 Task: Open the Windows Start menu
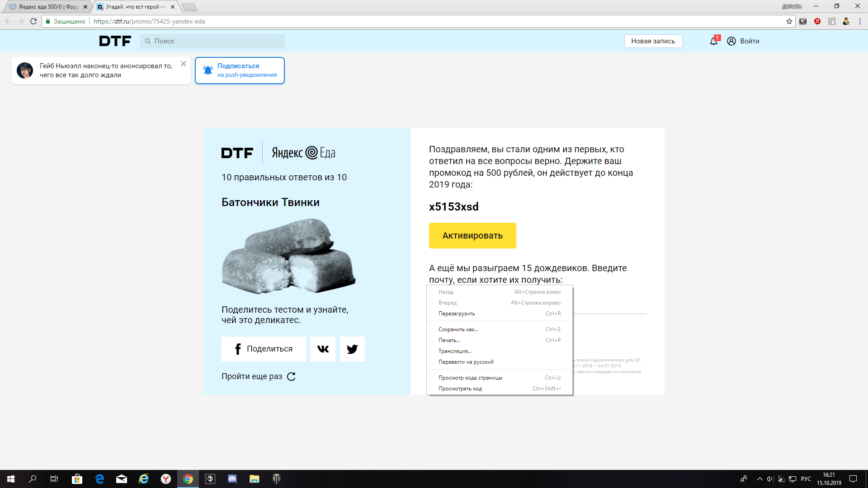tap(11, 479)
